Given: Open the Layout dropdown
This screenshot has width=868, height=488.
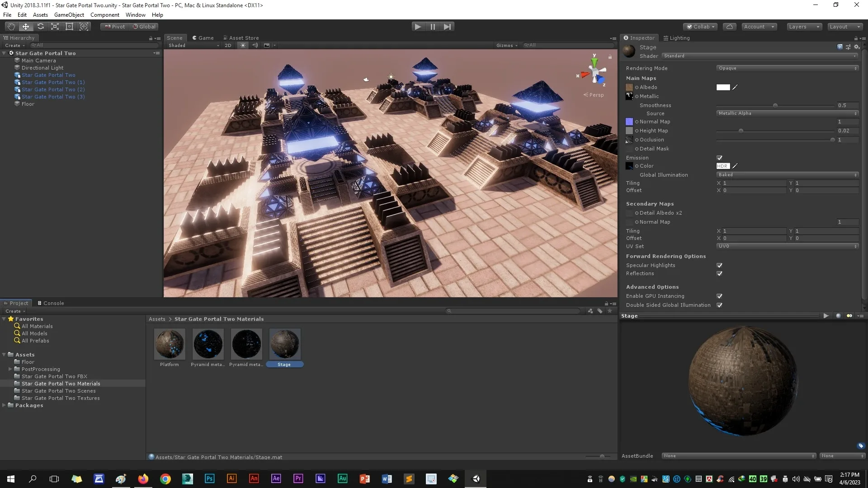Looking at the screenshot, I should coord(844,27).
